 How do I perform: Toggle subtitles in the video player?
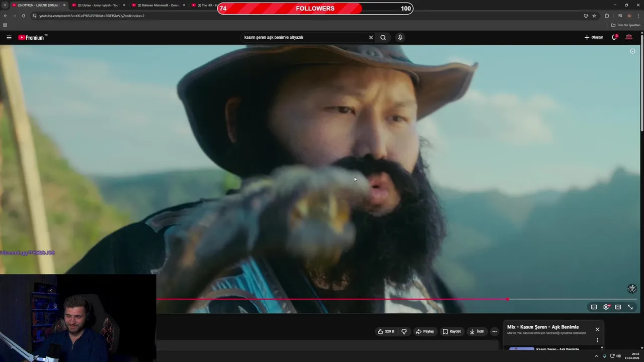click(594, 307)
